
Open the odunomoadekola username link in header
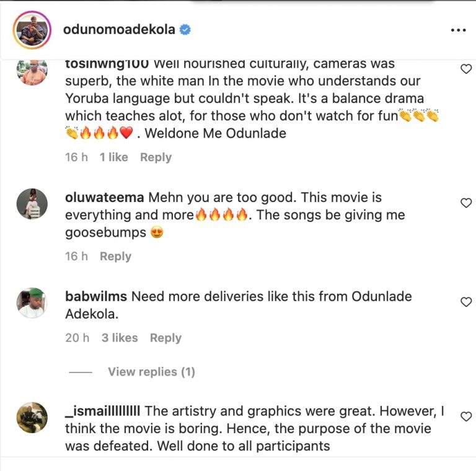pos(120,30)
